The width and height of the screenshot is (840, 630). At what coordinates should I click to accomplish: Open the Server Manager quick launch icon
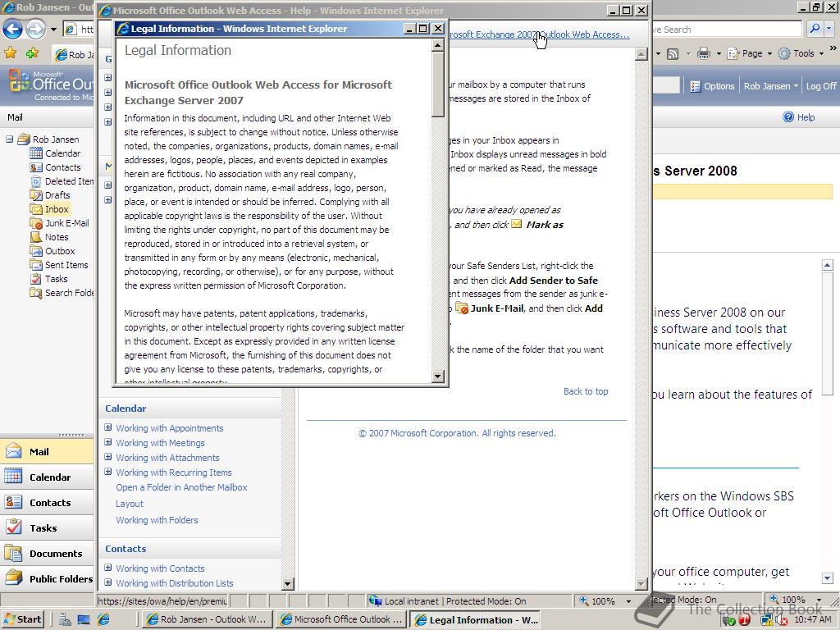click(x=66, y=620)
